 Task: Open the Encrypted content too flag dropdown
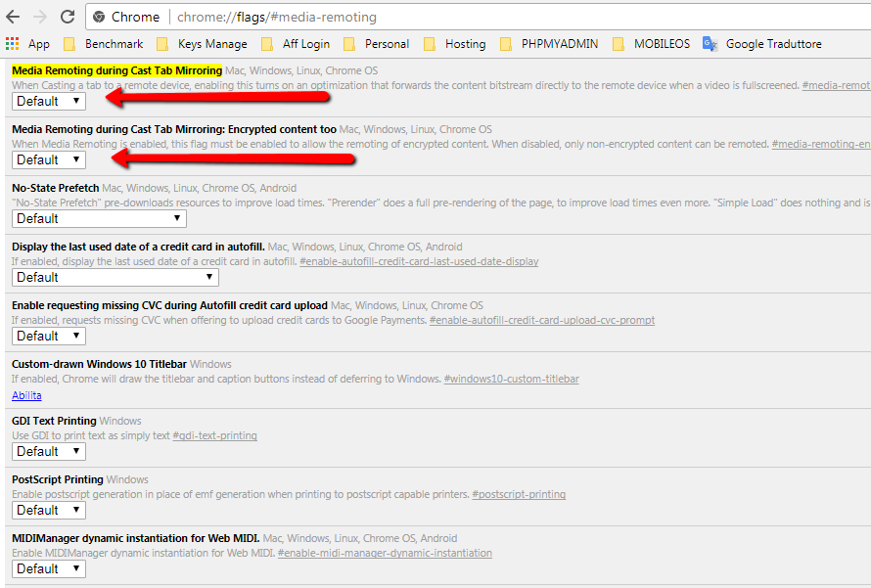click(x=49, y=159)
